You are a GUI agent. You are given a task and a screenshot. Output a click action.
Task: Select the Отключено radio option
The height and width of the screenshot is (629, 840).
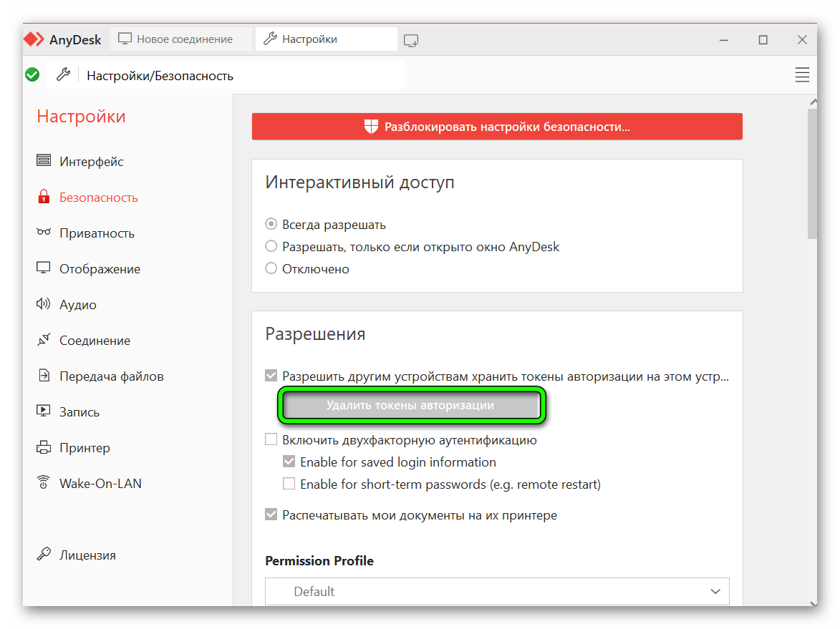coord(271,268)
